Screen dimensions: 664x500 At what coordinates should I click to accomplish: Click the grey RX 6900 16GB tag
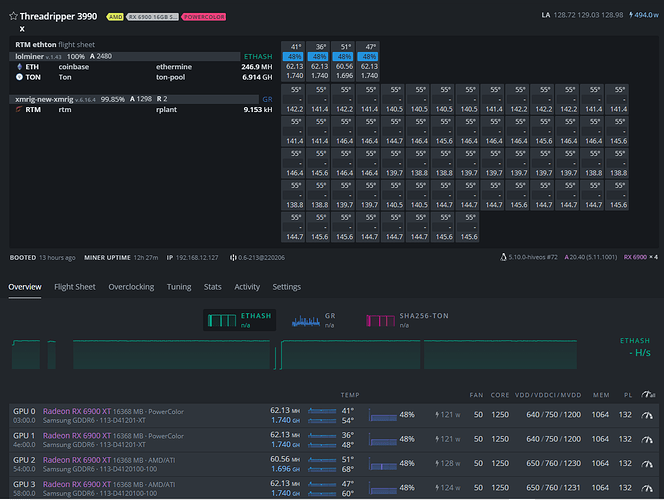tap(152, 17)
